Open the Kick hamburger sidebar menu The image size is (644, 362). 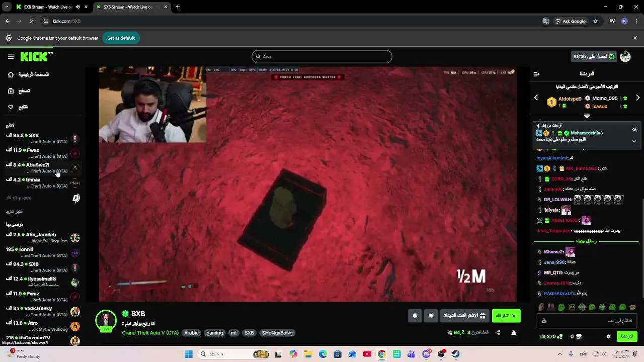11,57
